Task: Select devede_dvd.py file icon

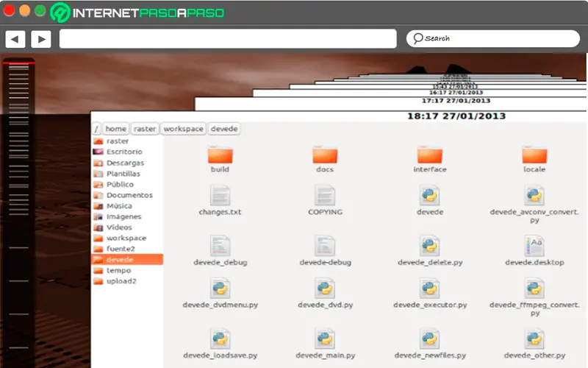Action: click(325, 288)
